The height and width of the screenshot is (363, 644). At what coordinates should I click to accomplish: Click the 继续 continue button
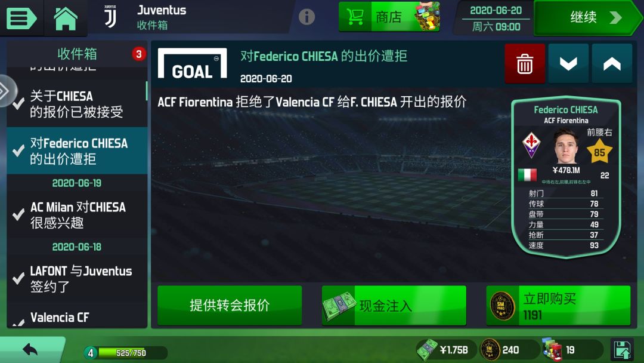(x=586, y=18)
